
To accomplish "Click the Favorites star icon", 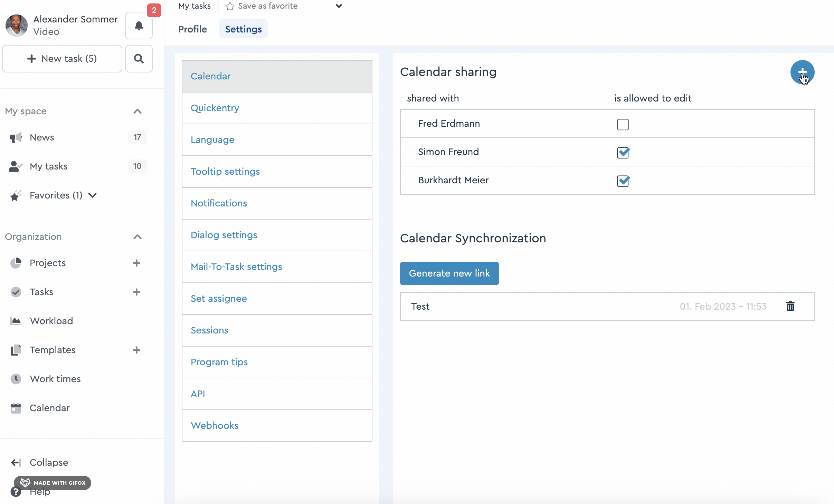I will click(16, 195).
